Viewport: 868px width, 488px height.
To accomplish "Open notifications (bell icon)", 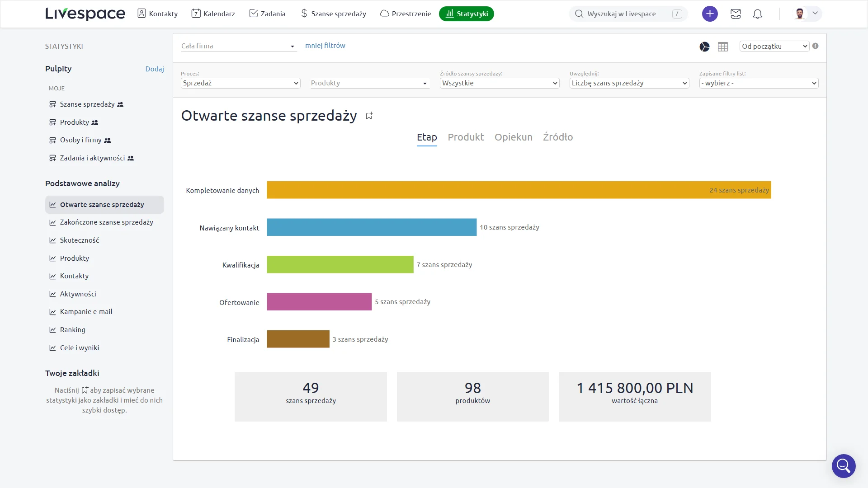I will pyautogui.click(x=758, y=14).
